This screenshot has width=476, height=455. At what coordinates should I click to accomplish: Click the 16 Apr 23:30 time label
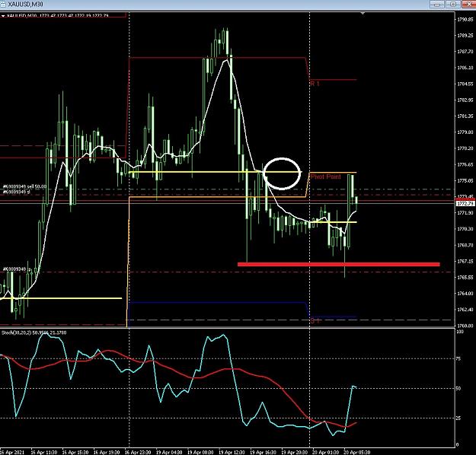tap(138, 452)
